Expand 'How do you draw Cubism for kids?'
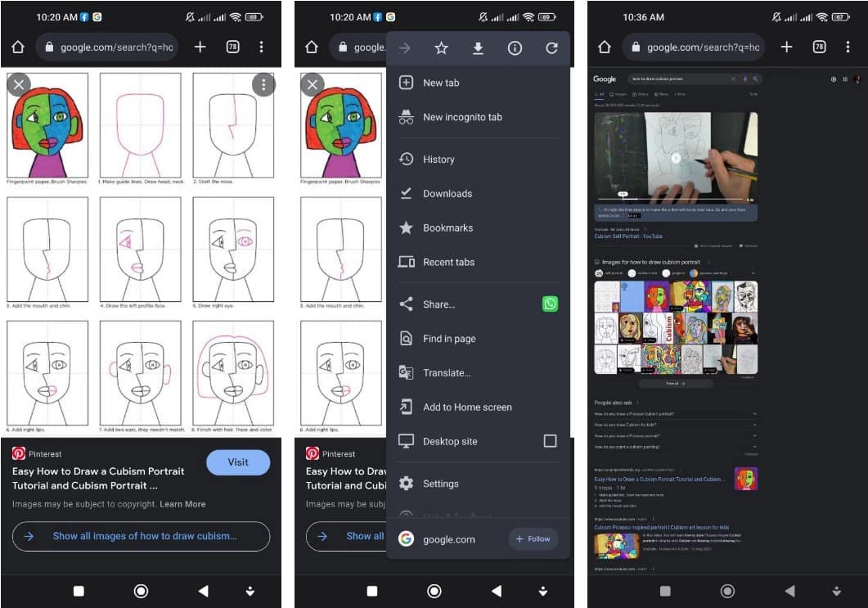 [676, 425]
